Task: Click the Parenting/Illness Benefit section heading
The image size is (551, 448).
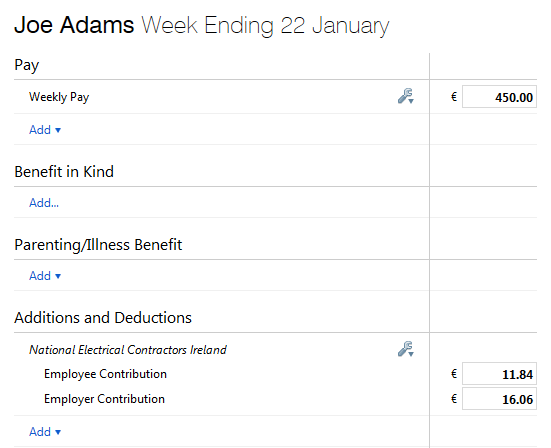Action: point(98,245)
